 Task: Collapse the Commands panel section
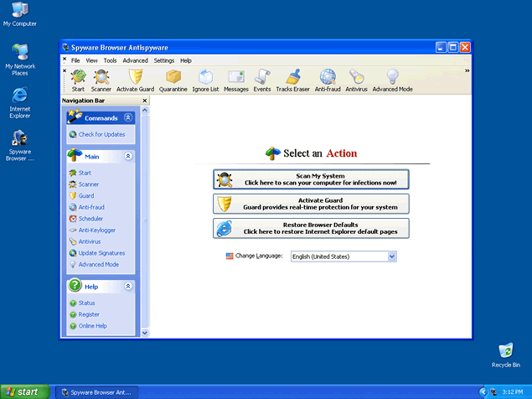(x=128, y=118)
